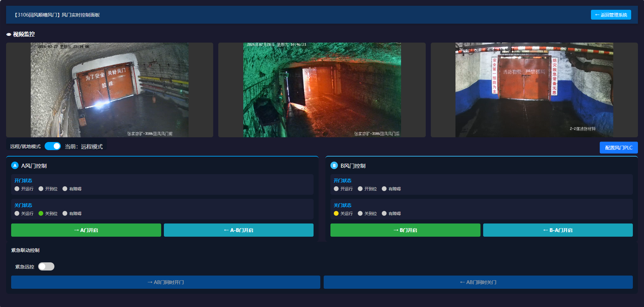Image resolution: width=644 pixels, height=307 pixels.
Task: Open the 2-2煤消防材料 camera feed
Action: pos(534,90)
